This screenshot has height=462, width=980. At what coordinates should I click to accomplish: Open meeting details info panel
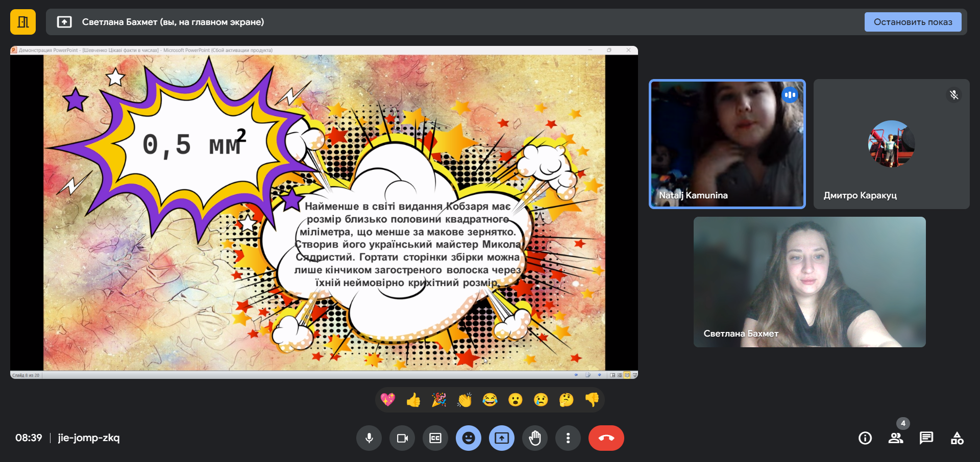865,438
